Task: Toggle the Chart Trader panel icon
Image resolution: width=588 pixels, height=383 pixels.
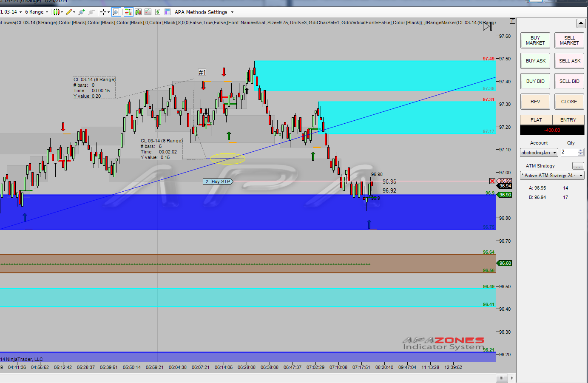Action: [128, 12]
